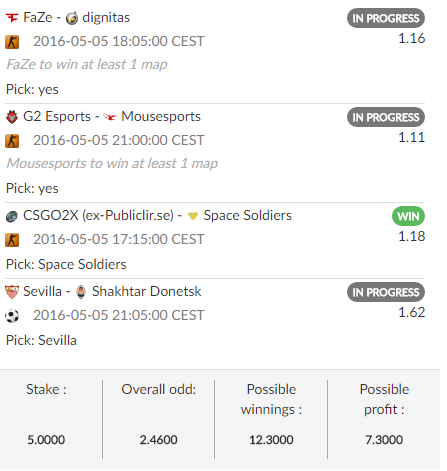Open the G2 Esports - Mousesports match
Viewport: 447px width, 471px height.
pos(112,116)
